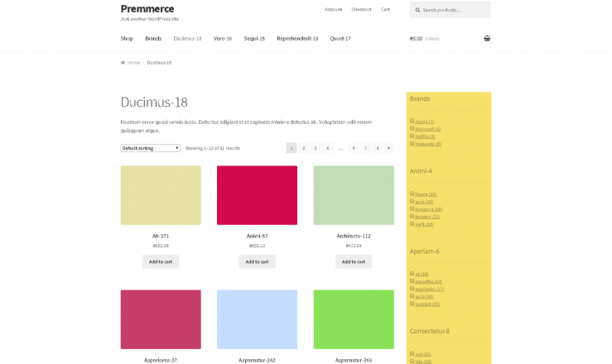Click the Microsoft brand filter label
Screen dimensions: 612x364
(428, 129)
